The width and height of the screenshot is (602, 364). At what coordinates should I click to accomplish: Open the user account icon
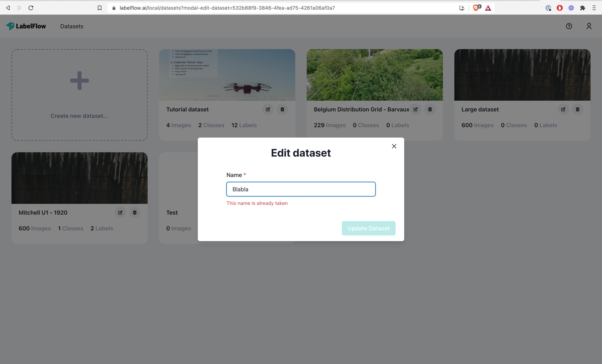589,26
